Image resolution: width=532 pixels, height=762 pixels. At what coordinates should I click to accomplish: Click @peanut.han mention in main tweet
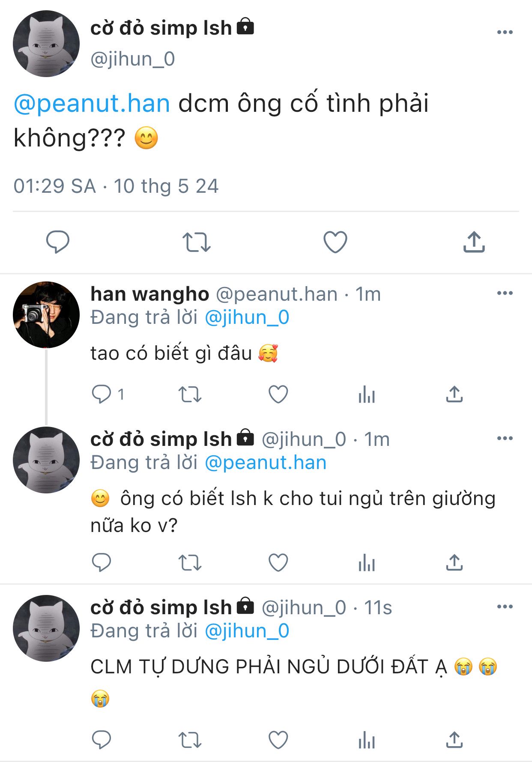coord(92,104)
